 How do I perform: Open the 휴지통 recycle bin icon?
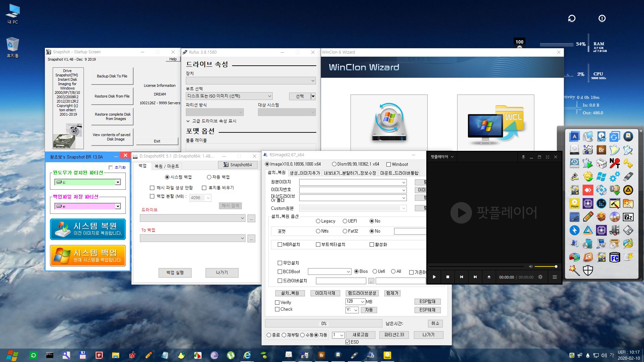(x=13, y=47)
